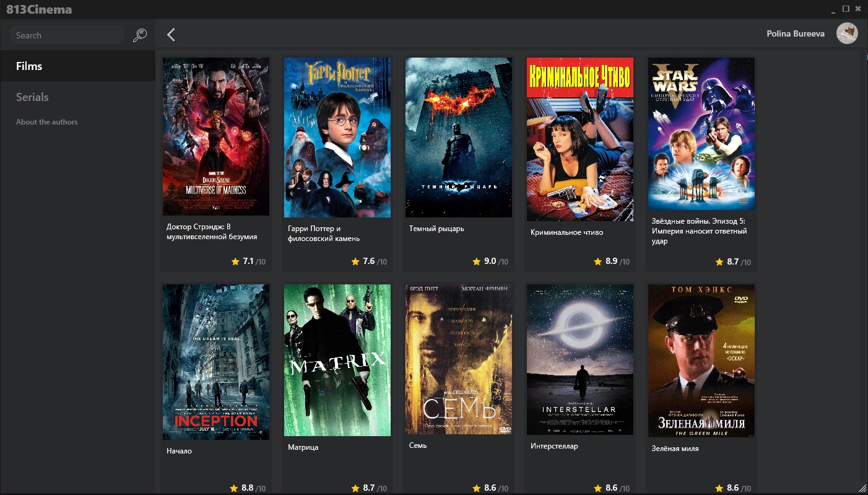This screenshot has width=868, height=495.
Task: Click the 7.6 rating value
Action: pyautogui.click(x=368, y=261)
